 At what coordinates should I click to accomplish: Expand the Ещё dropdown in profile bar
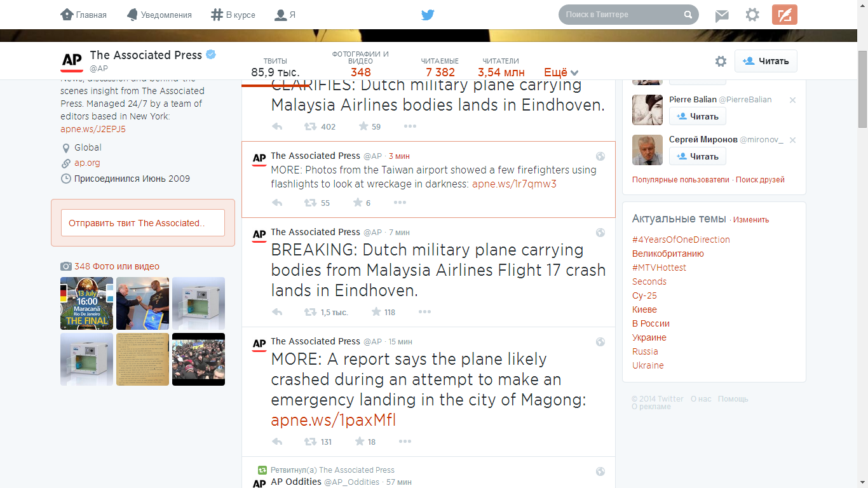(x=561, y=72)
